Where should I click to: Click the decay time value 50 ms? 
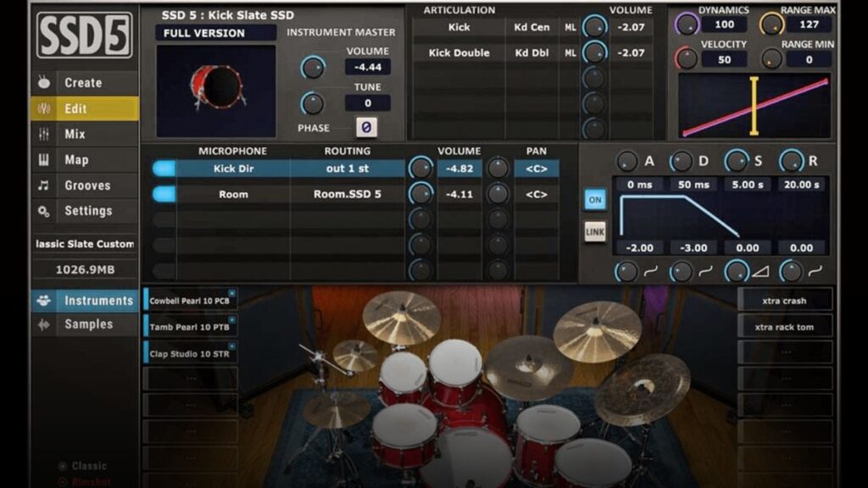point(693,185)
